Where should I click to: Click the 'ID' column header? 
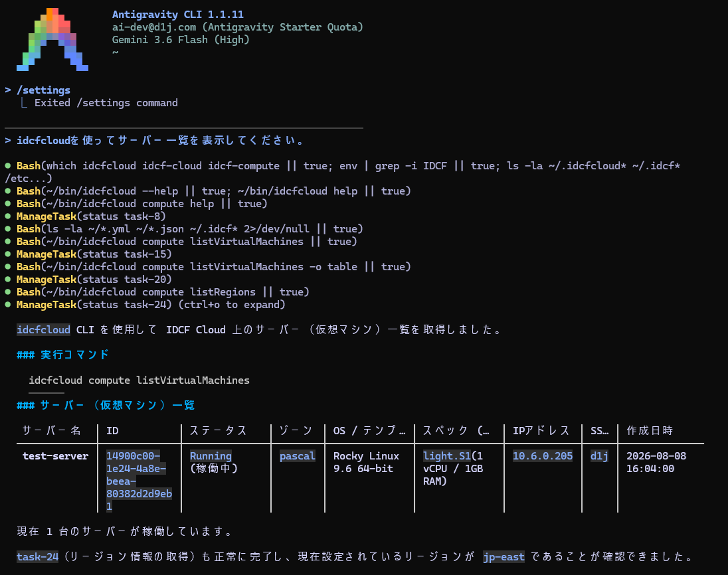[x=112, y=431]
